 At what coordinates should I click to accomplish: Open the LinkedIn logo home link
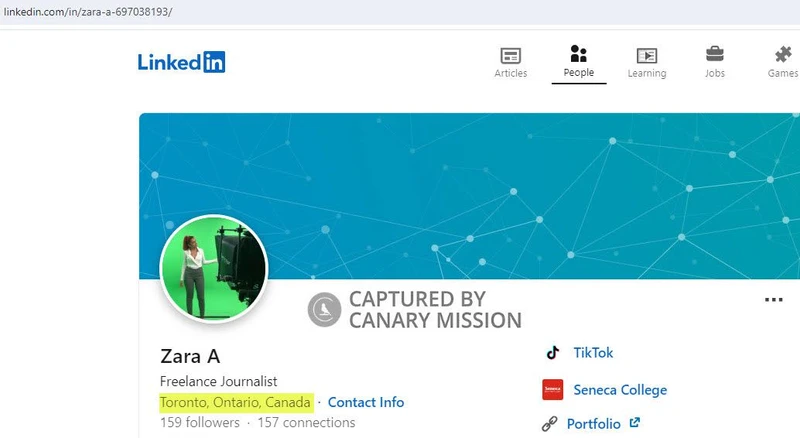coord(181,62)
